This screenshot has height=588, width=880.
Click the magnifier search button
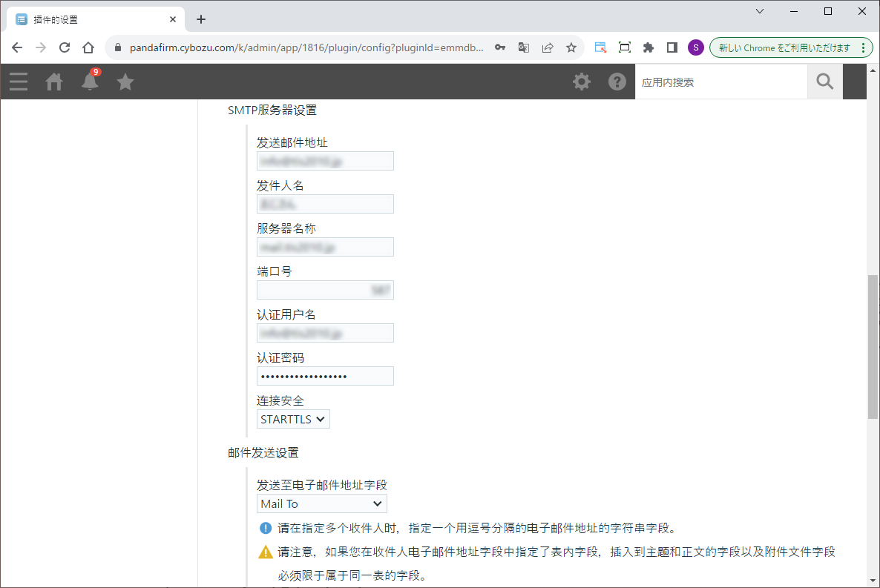825,82
